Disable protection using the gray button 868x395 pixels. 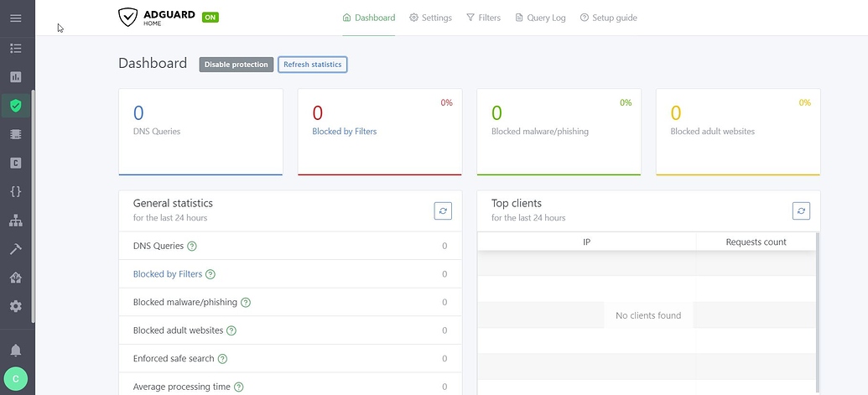click(236, 65)
